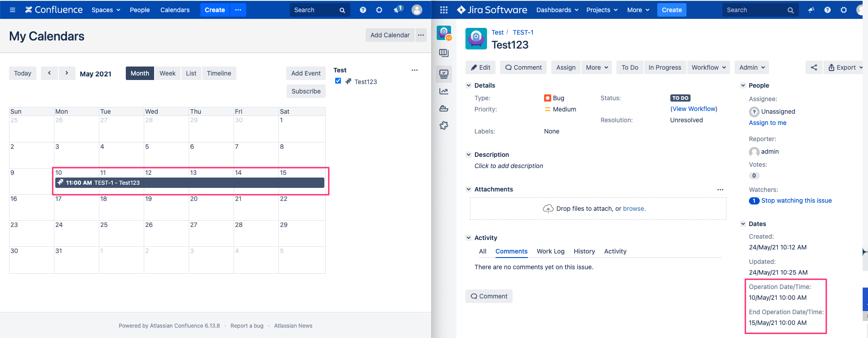
Task: Open the Confluence hamburger sidebar menu
Action: pyautogui.click(x=13, y=10)
